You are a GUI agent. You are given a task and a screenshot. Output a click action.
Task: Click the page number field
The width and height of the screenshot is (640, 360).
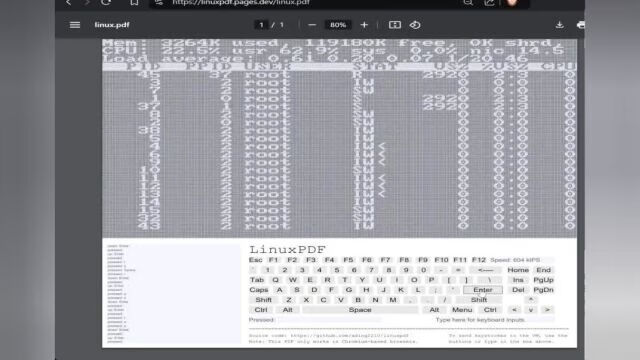click(261, 25)
